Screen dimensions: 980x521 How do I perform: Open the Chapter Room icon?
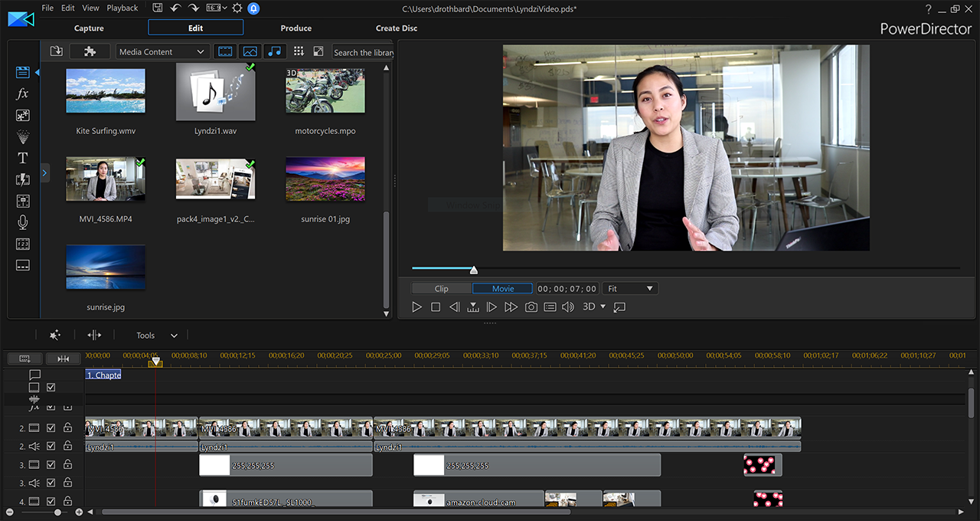[23, 244]
